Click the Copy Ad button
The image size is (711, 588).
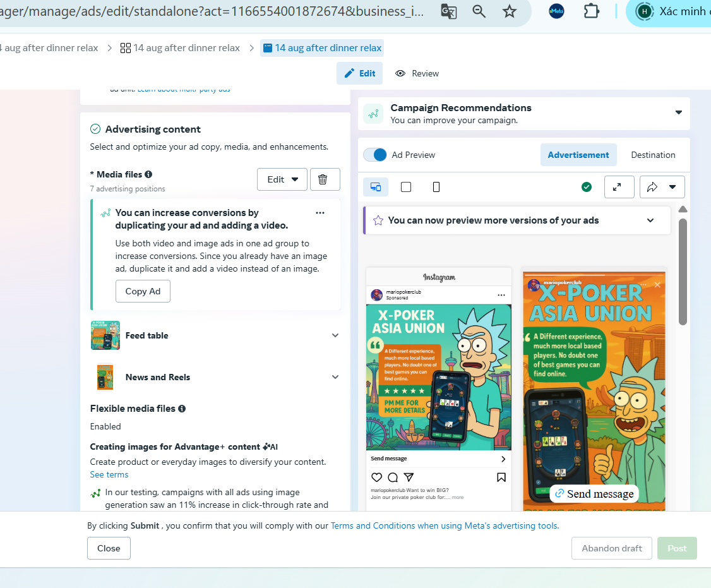[x=143, y=291]
